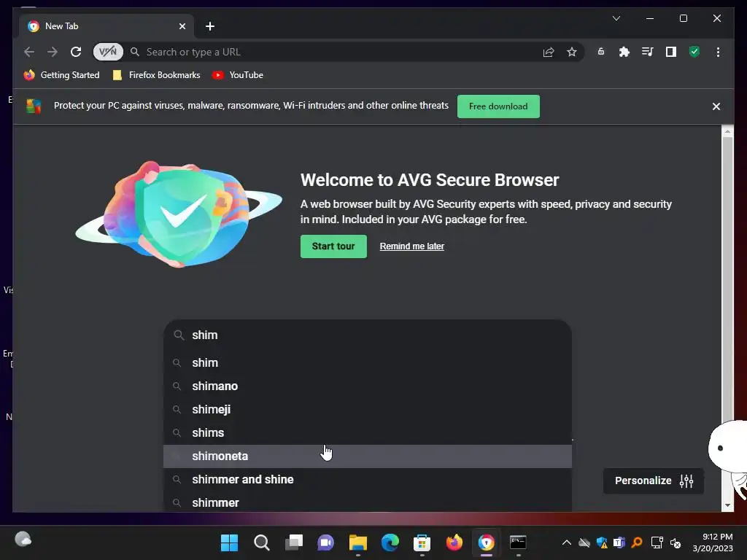Toggle the VPN button in address bar
Screen dimensions: 747x560
point(108,52)
